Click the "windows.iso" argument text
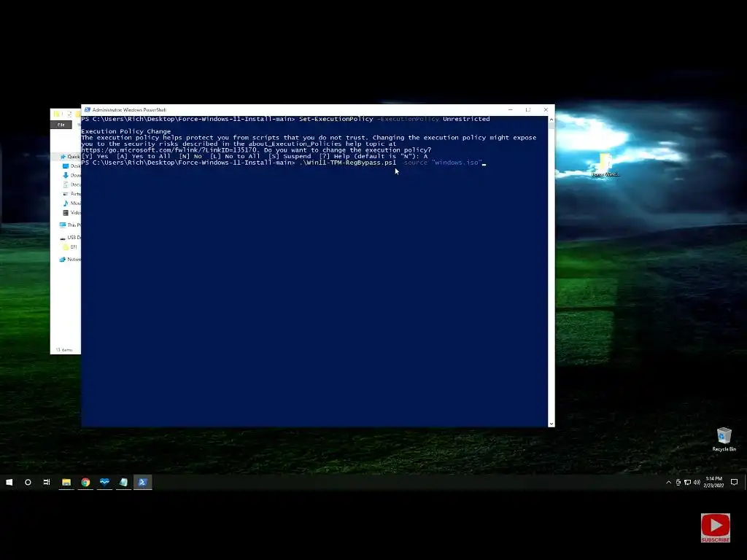 pos(457,163)
